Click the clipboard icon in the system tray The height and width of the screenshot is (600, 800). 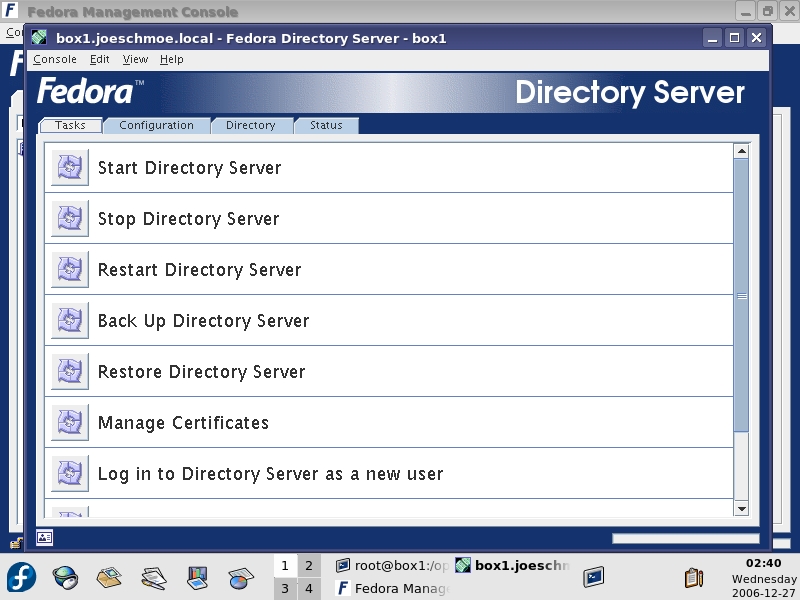click(x=693, y=577)
